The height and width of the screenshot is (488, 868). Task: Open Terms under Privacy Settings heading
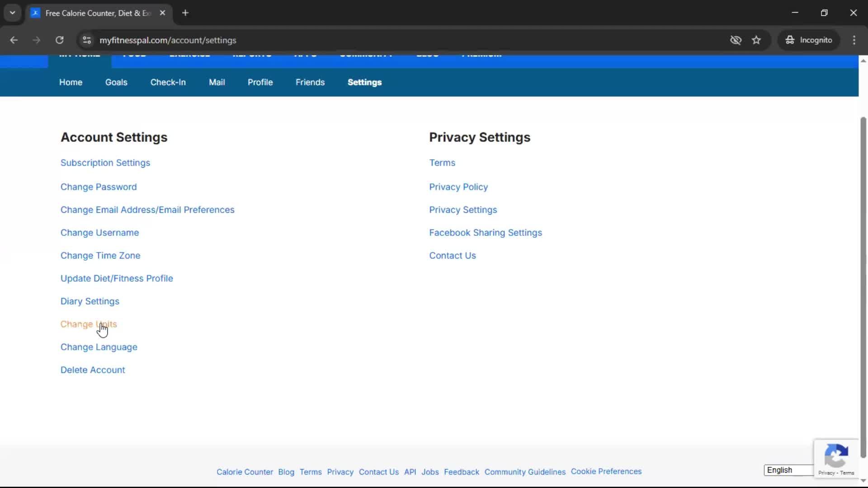coord(442,163)
